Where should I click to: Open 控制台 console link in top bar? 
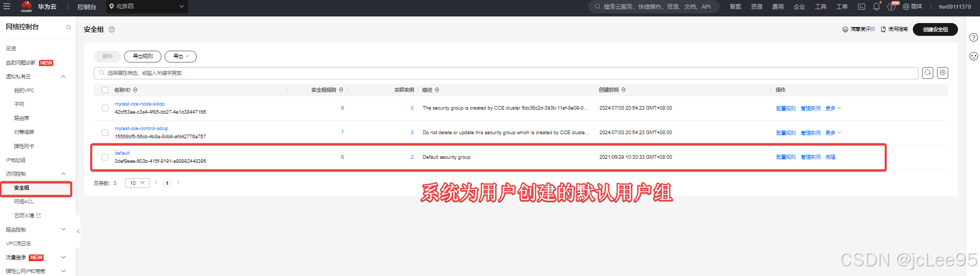coord(87,7)
